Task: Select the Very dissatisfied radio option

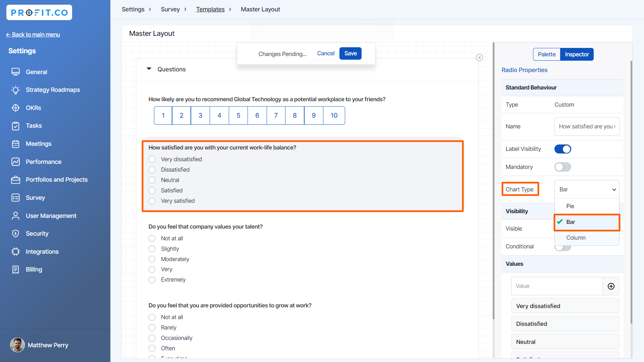Action: pyautogui.click(x=152, y=160)
